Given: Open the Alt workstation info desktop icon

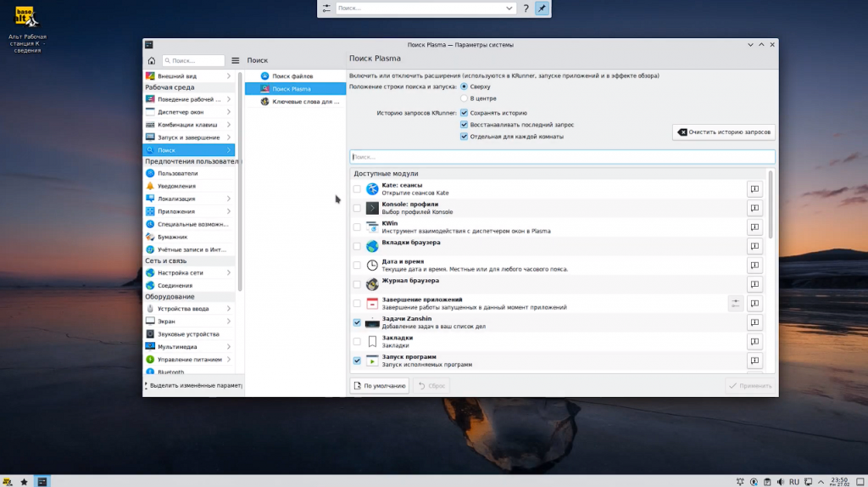Looking at the screenshot, I should [x=27, y=30].
